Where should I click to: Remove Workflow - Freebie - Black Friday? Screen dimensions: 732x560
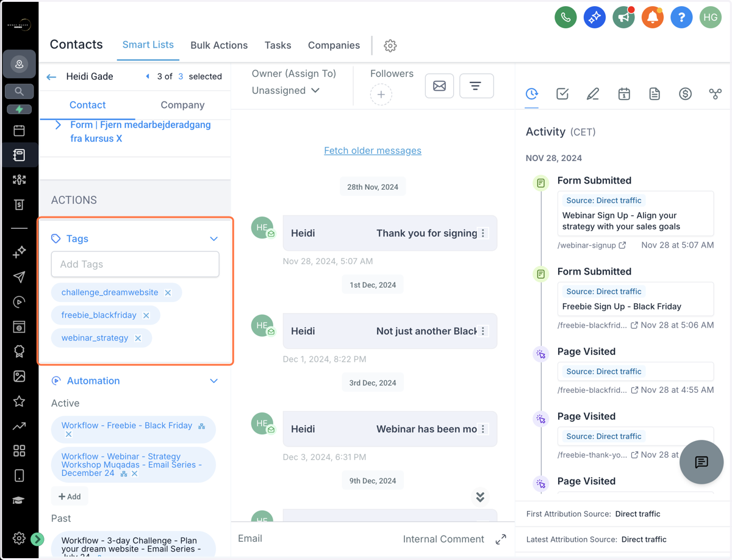[x=68, y=434]
